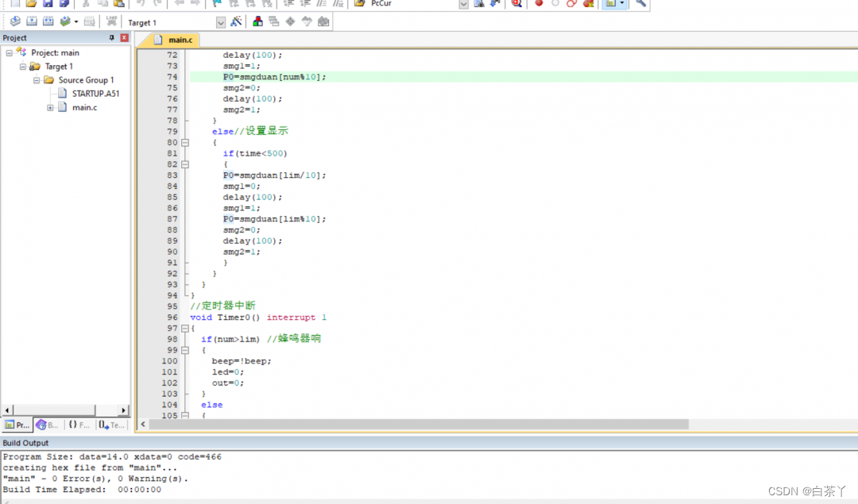Open STARTUP.A51 in the project tree

pyautogui.click(x=95, y=94)
